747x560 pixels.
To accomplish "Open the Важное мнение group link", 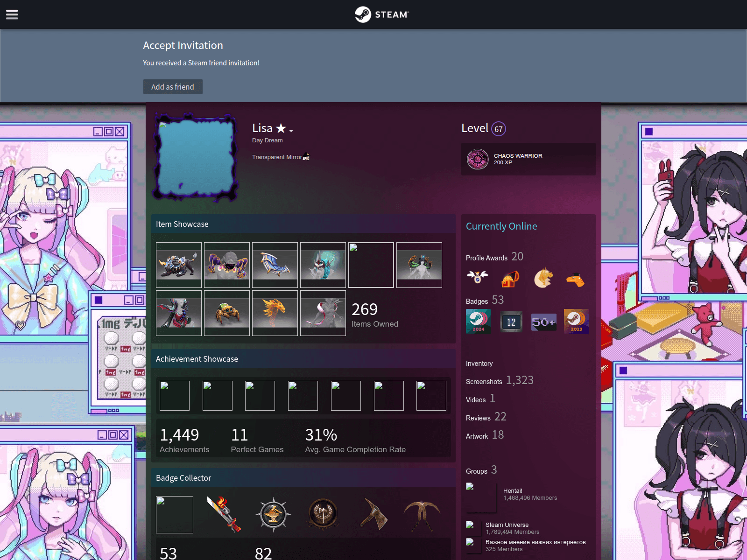I will 536,542.
